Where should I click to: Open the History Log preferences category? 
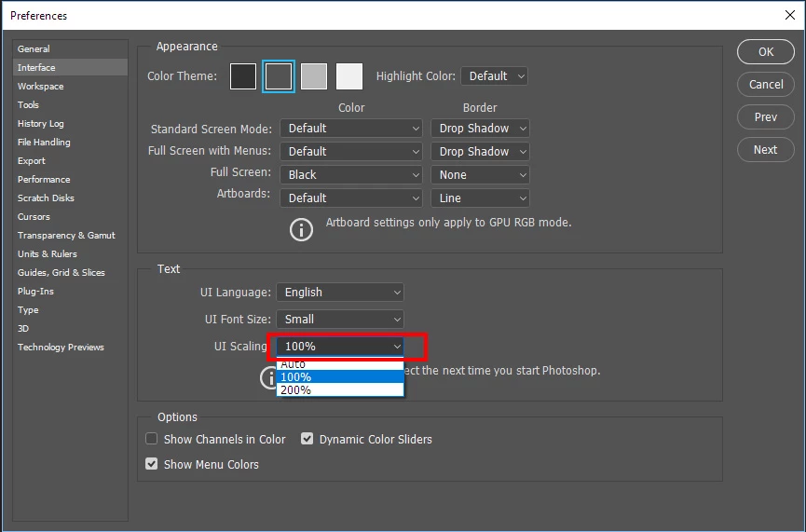coord(70,123)
